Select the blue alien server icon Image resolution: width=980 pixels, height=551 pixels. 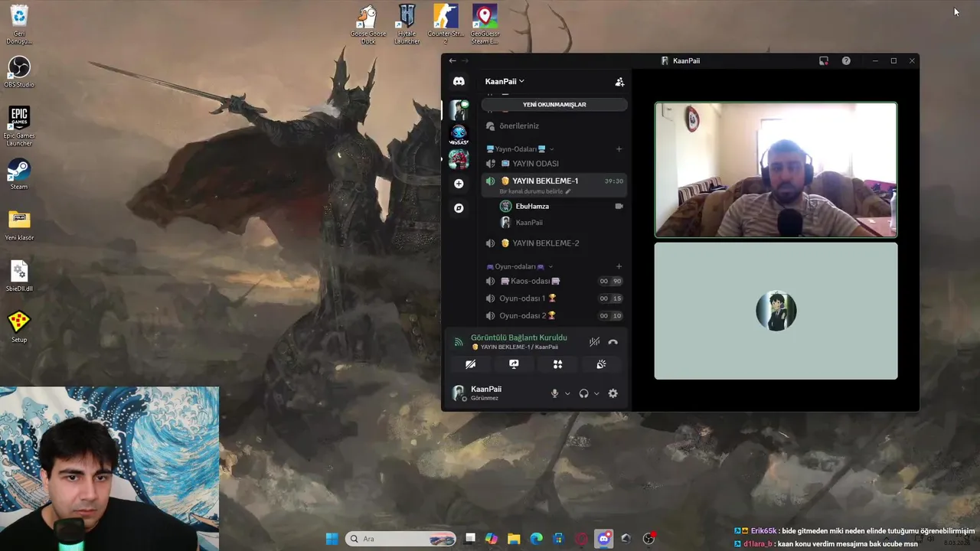(459, 135)
